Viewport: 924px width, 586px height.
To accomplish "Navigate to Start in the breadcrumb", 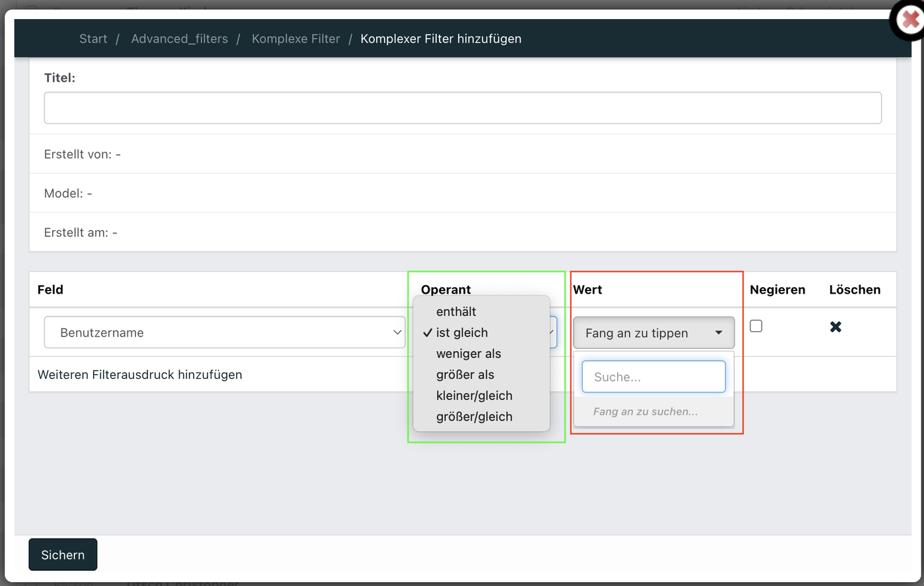I will tap(93, 38).
